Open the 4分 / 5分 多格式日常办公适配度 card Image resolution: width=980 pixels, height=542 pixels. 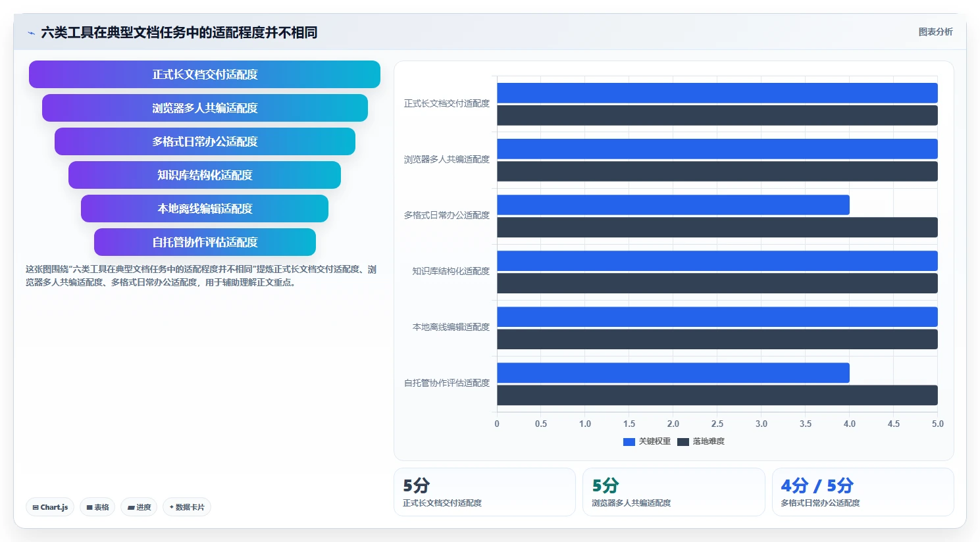click(x=863, y=492)
